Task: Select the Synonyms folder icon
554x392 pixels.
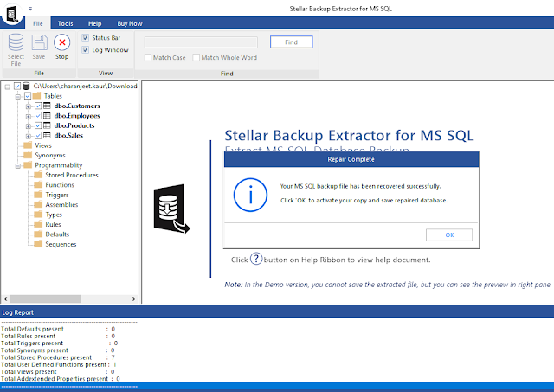Action: click(28, 155)
